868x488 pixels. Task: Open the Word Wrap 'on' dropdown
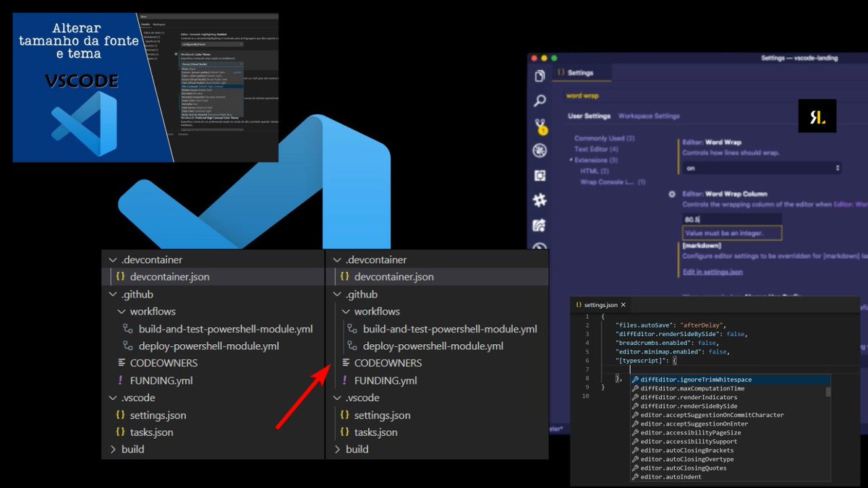762,168
